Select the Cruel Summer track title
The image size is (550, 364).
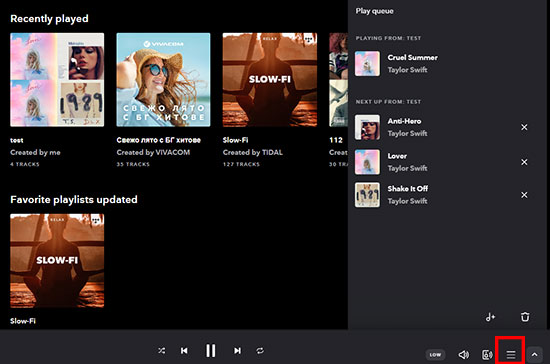point(412,58)
